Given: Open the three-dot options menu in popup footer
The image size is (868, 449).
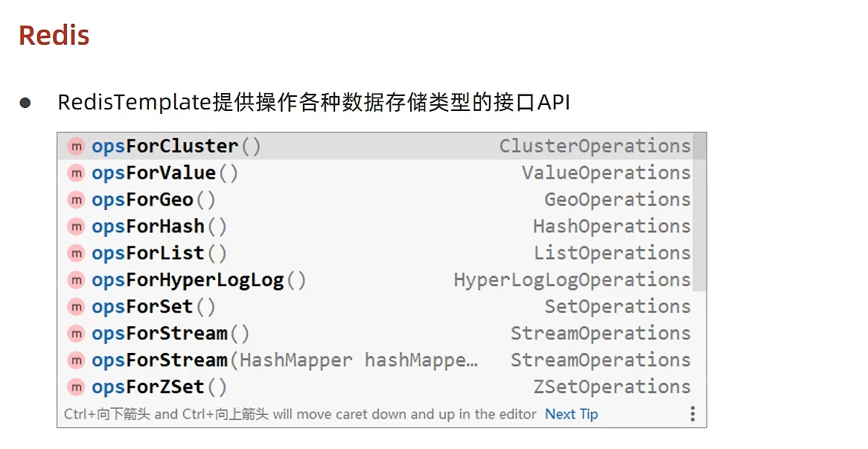Looking at the screenshot, I should [x=692, y=414].
